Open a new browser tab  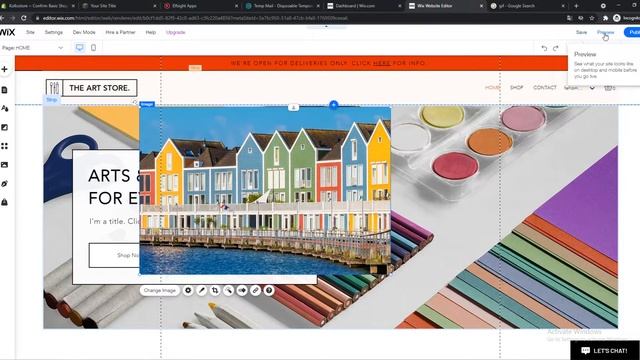[x=576, y=6]
